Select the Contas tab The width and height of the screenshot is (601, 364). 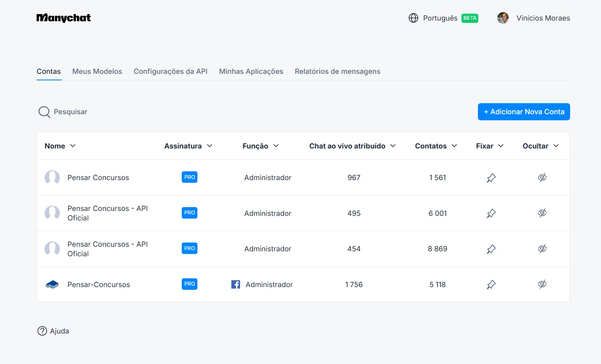(x=49, y=72)
